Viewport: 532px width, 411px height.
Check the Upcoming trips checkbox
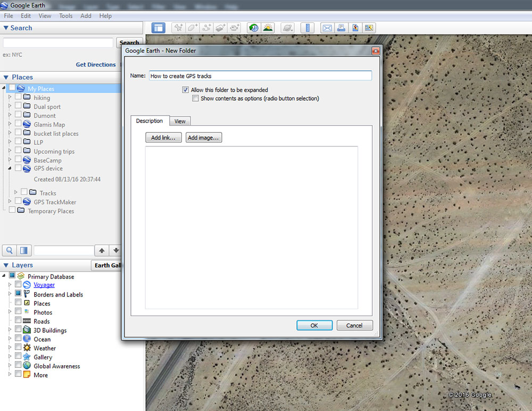(x=18, y=150)
